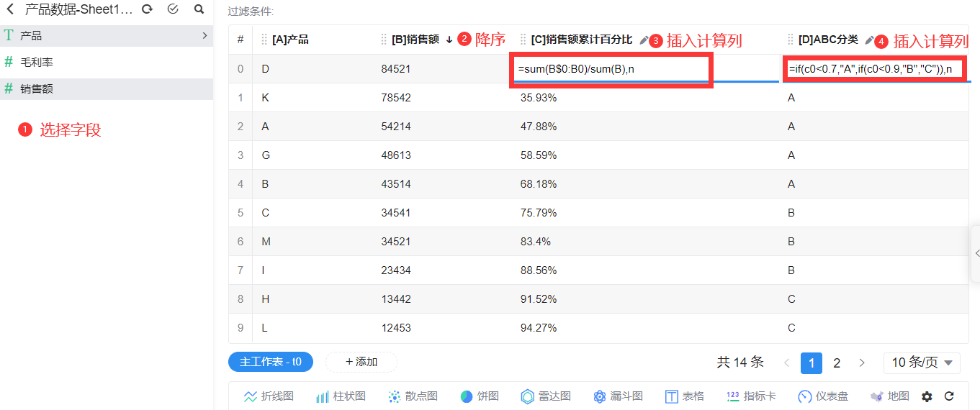Edit column C with pencil icon
The height and width of the screenshot is (410, 980).
(644, 40)
